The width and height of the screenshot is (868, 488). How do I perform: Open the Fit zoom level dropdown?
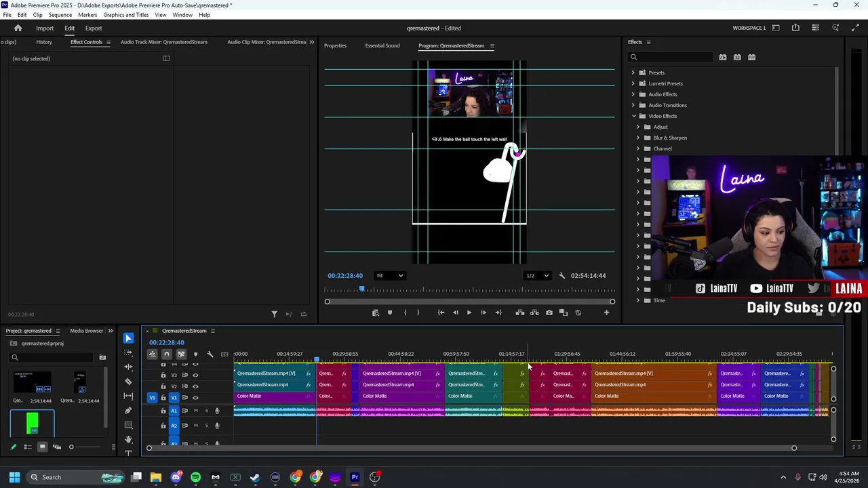(390, 276)
